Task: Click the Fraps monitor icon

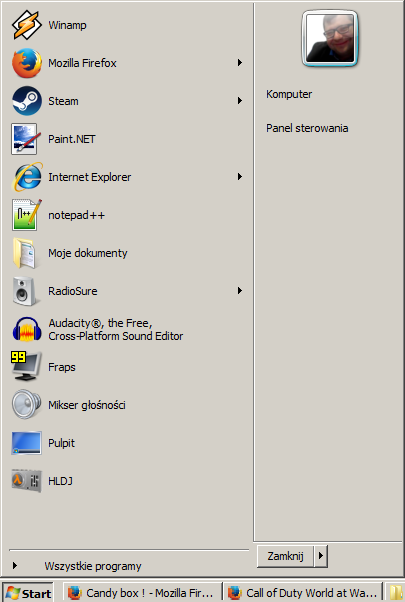Action: point(25,366)
